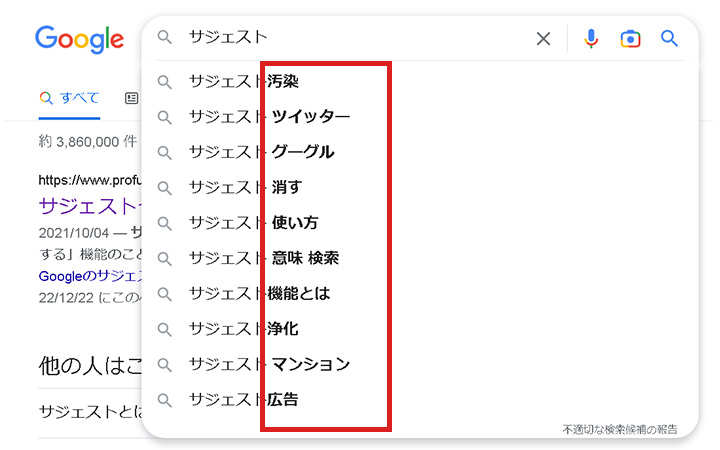Click magnifier icon beside サジェスト 使い方
Viewport: 720px width, 450px height.
click(164, 224)
